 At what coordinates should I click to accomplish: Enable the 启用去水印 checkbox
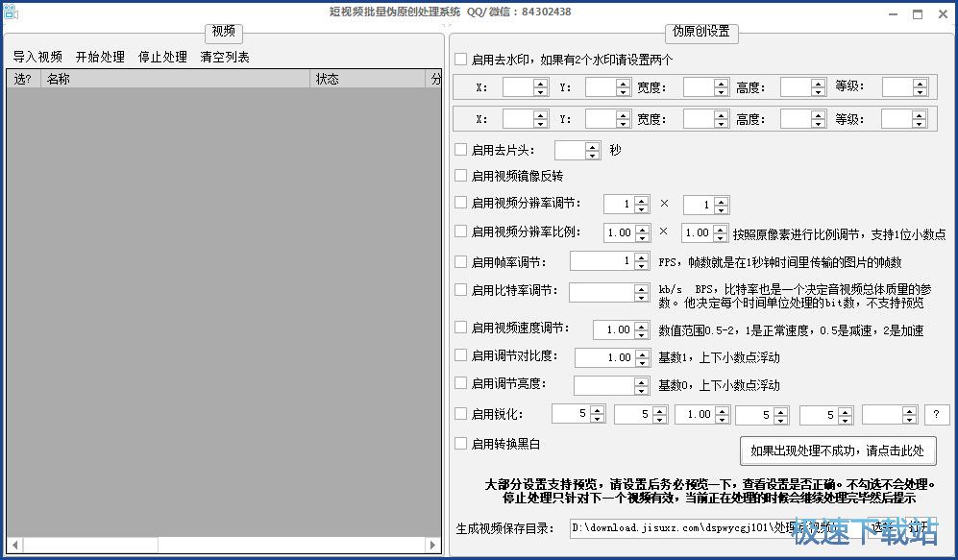click(461, 59)
